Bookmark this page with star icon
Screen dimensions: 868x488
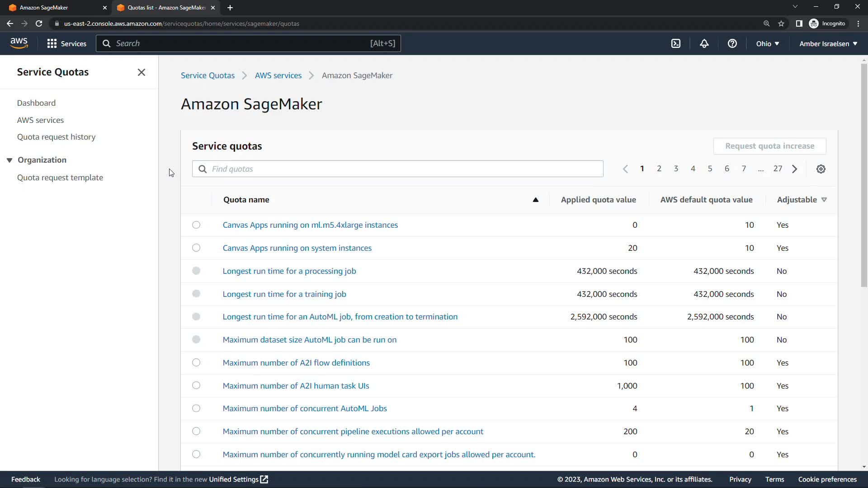pos(781,23)
